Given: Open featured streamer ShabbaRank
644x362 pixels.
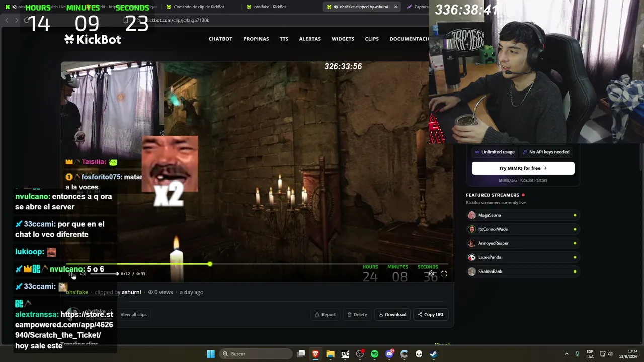Looking at the screenshot, I should (523, 271).
